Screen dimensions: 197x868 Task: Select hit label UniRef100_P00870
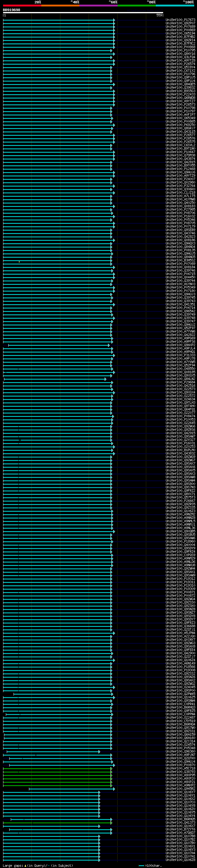tap(180, 765)
